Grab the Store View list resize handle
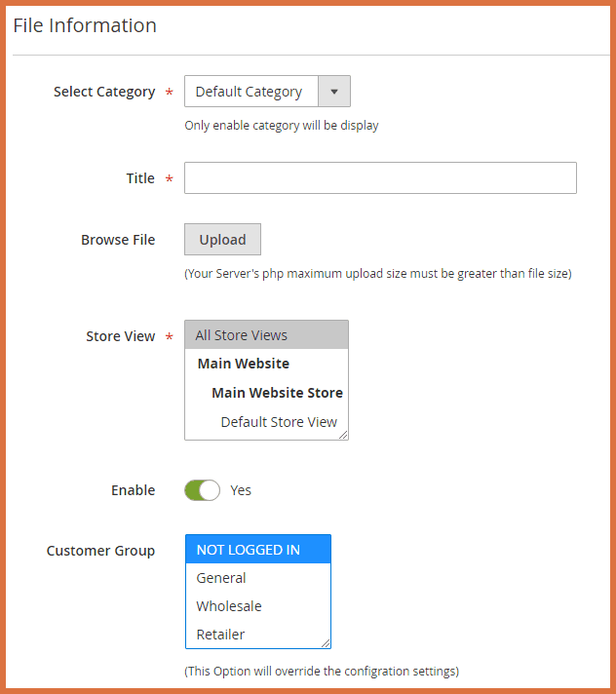Screen dimensions: 616x694 coord(344,436)
